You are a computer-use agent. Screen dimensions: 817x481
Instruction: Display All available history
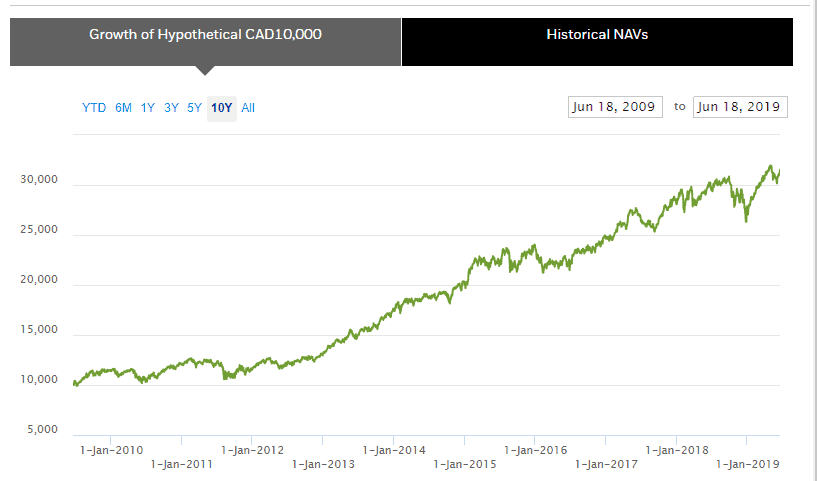[248, 108]
